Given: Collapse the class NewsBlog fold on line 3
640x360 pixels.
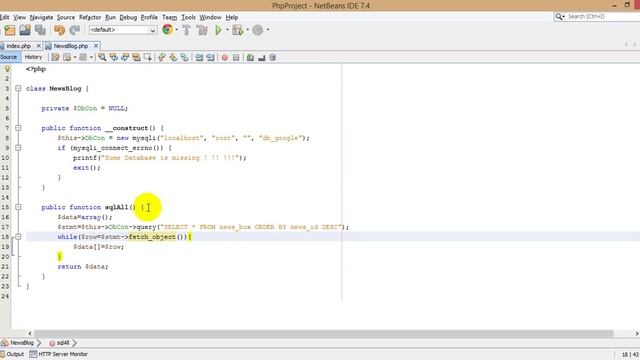Looking at the screenshot, I should click(18, 88).
